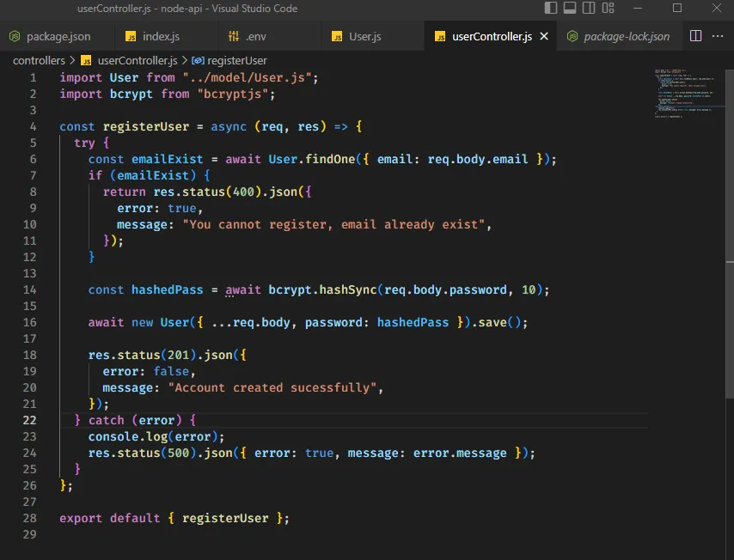This screenshot has height=560, width=734.
Task: Toggle secondary side bar layout icon
Action: tap(589, 8)
